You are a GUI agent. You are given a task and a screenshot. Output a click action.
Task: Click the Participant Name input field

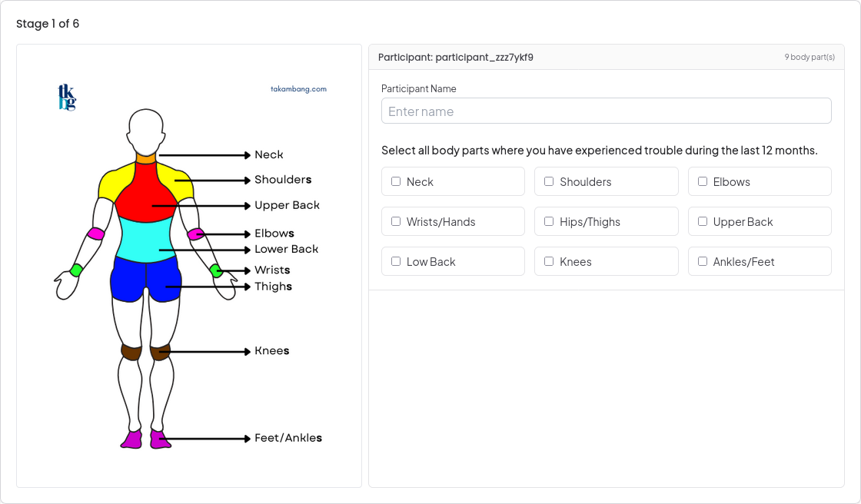(x=607, y=111)
